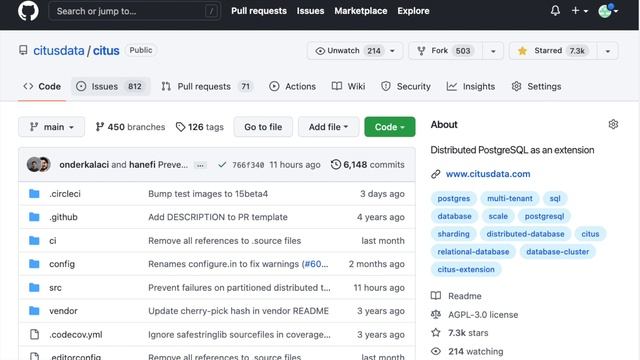Image resolution: width=640 pixels, height=360 pixels.
Task: Select the sql topic tag
Action: point(555,198)
